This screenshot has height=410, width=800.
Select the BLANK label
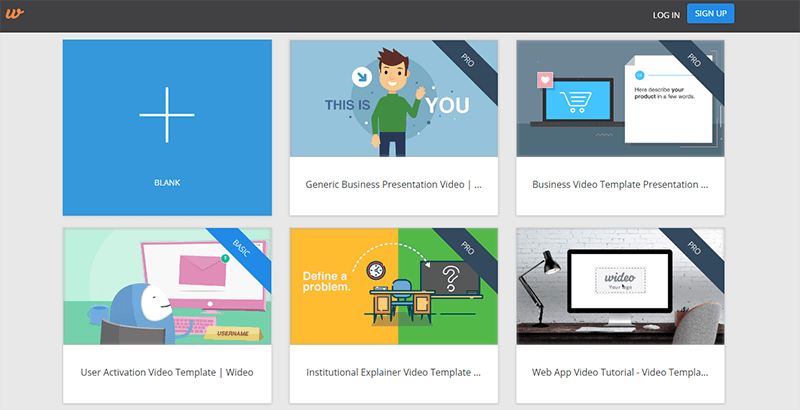[167, 183]
